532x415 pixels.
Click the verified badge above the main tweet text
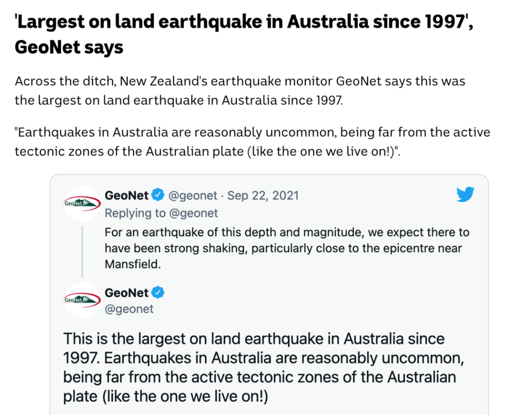pyautogui.click(x=158, y=293)
